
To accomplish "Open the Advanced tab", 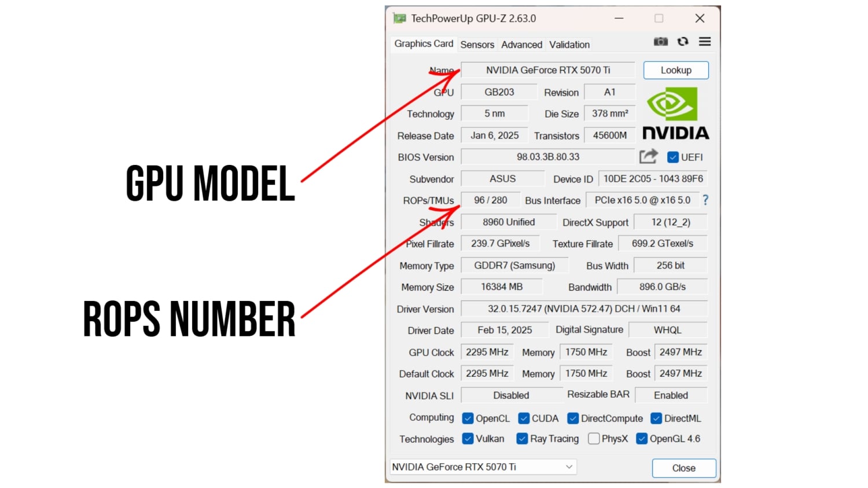I will pyautogui.click(x=521, y=45).
